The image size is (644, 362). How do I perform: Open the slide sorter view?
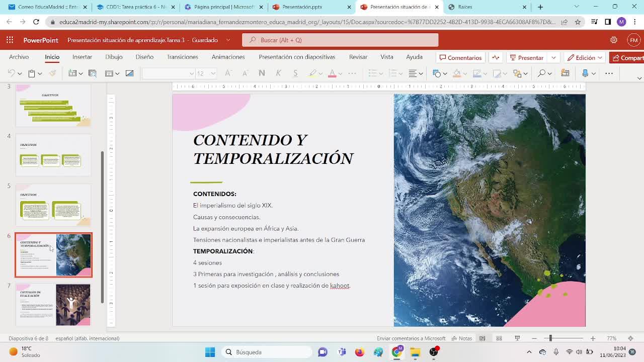pos(499,338)
